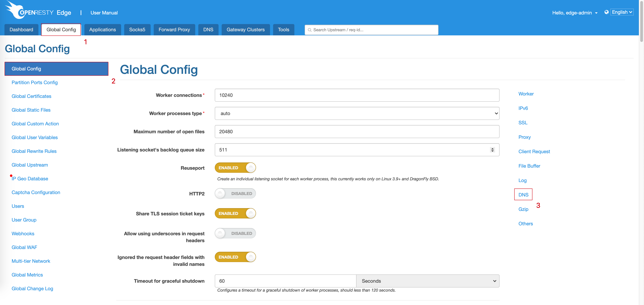Open the User Group page
The width and height of the screenshot is (644, 305).
[x=24, y=220]
